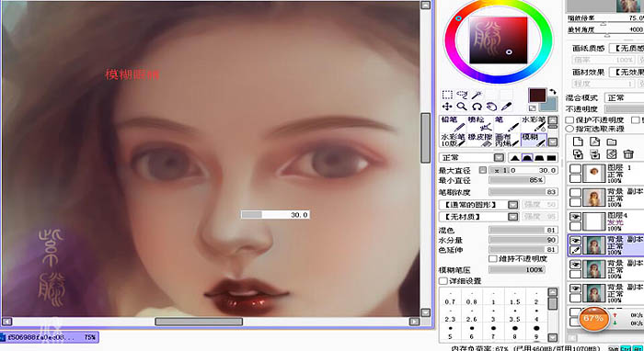
Task: Create a new layer folder
Action: tap(612, 142)
